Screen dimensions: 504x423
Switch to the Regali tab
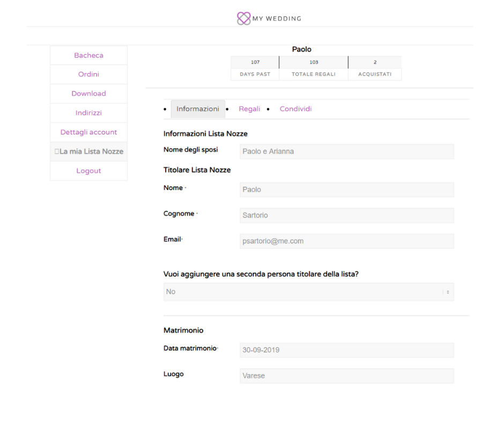(249, 109)
